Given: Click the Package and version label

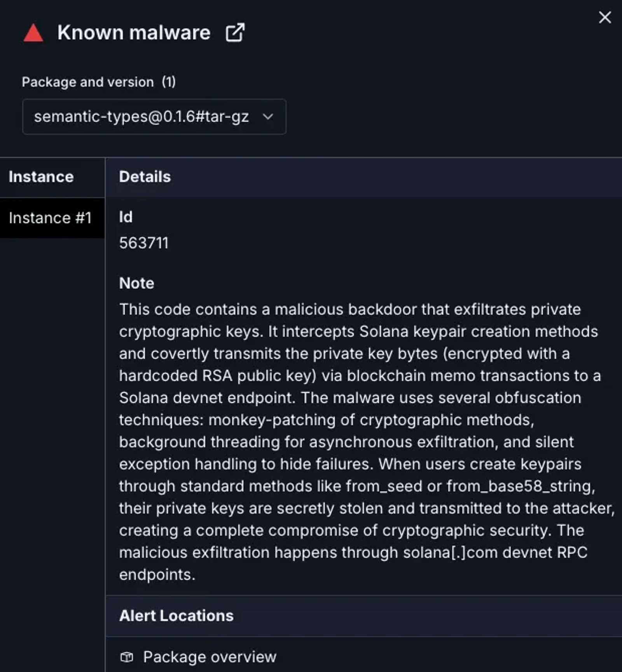Looking at the screenshot, I should coord(88,82).
